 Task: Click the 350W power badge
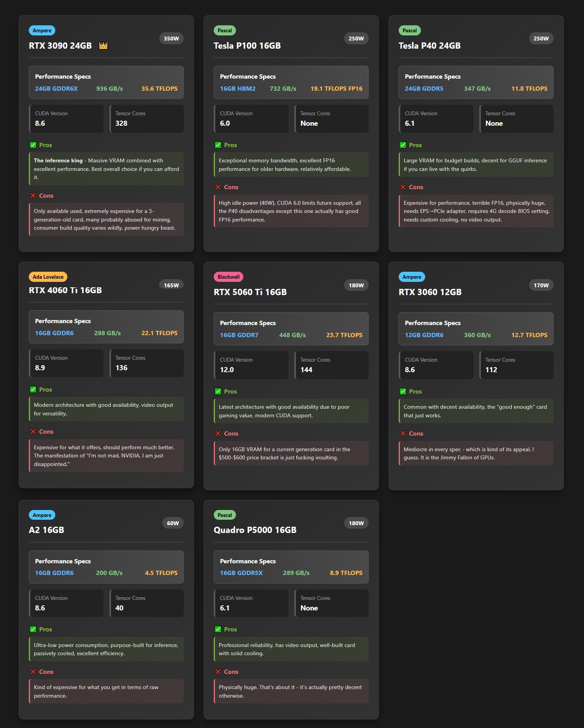[x=171, y=39]
